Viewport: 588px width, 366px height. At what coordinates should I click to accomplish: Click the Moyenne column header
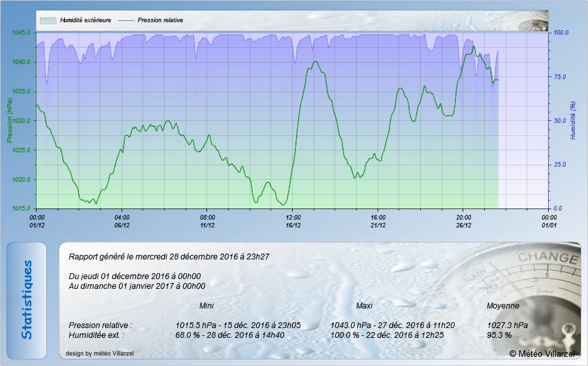[503, 305]
